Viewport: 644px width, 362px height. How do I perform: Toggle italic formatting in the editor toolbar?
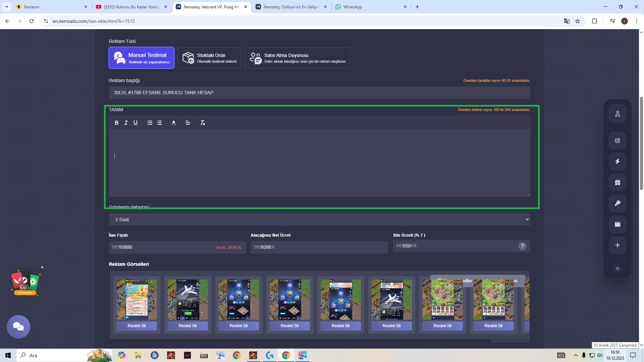point(126,123)
